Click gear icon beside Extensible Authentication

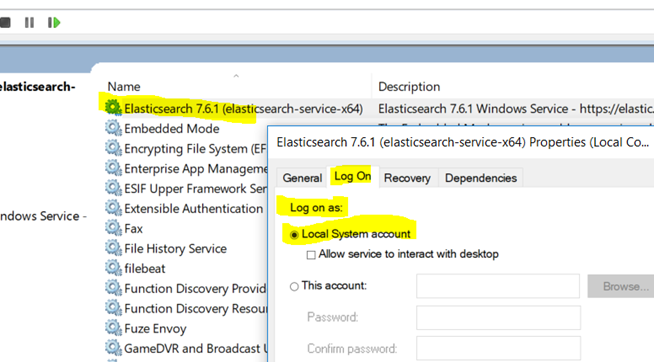(113, 208)
